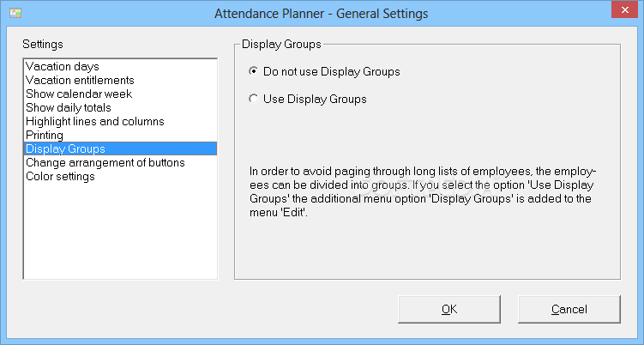Screen dimensions: 644x345
Task: Close the General Settings window
Action: 624,9
